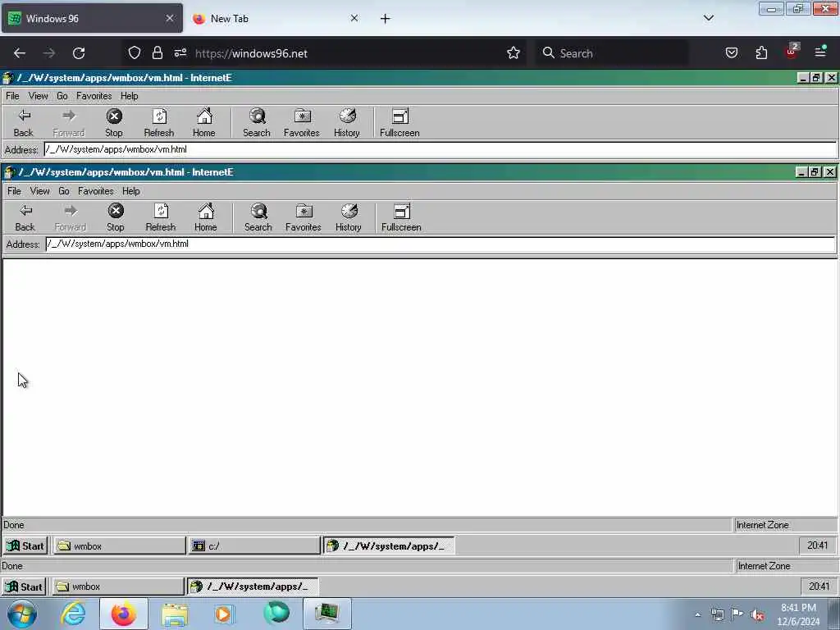
Task: Click Firefox back arrow button
Action: tap(20, 53)
